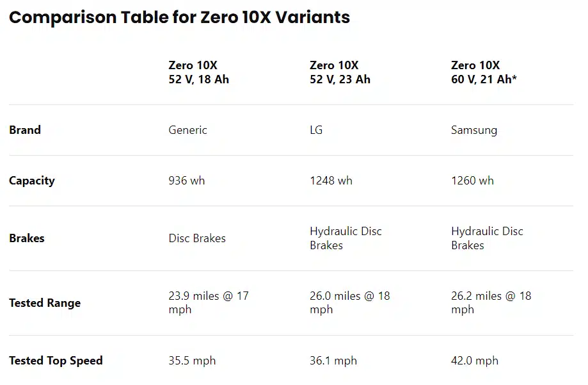Select the 35.5 mph top speed value
The image size is (588, 385).
(x=192, y=361)
